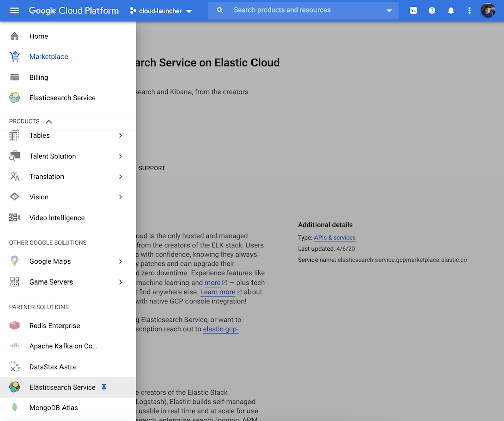Click the OTHER GOOGLE SOLUTIONS heading
This screenshot has height=421, width=504.
[47, 243]
